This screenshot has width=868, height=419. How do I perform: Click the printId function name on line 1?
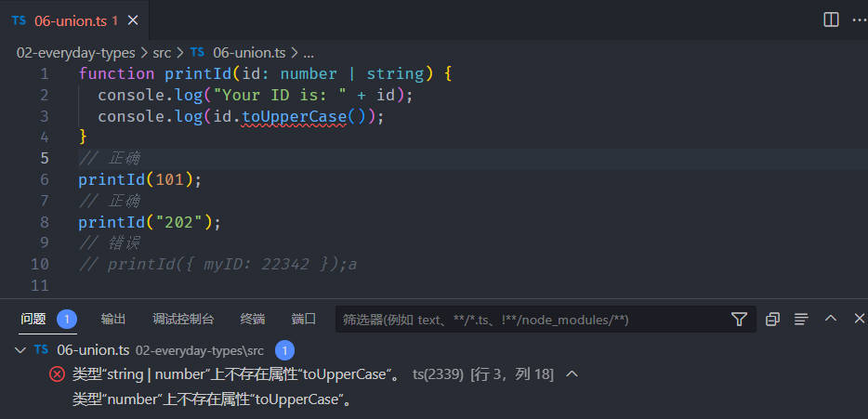(x=198, y=74)
